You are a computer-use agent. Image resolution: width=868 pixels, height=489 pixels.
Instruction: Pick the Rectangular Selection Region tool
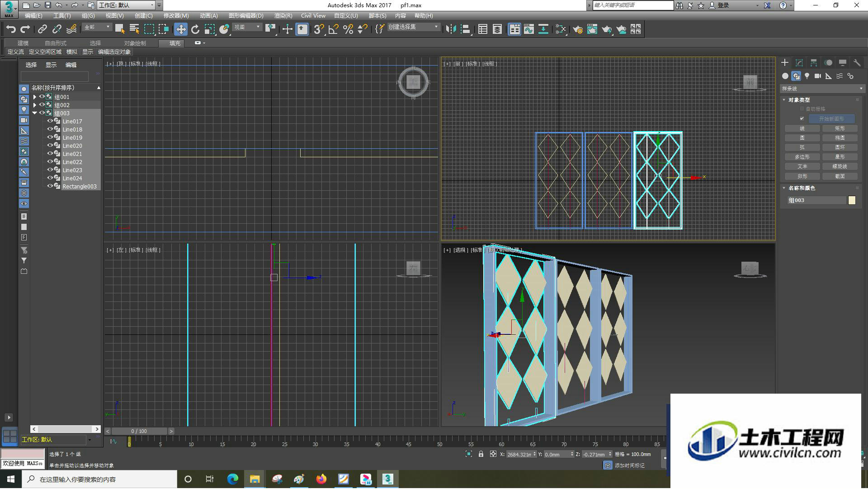point(149,29)
